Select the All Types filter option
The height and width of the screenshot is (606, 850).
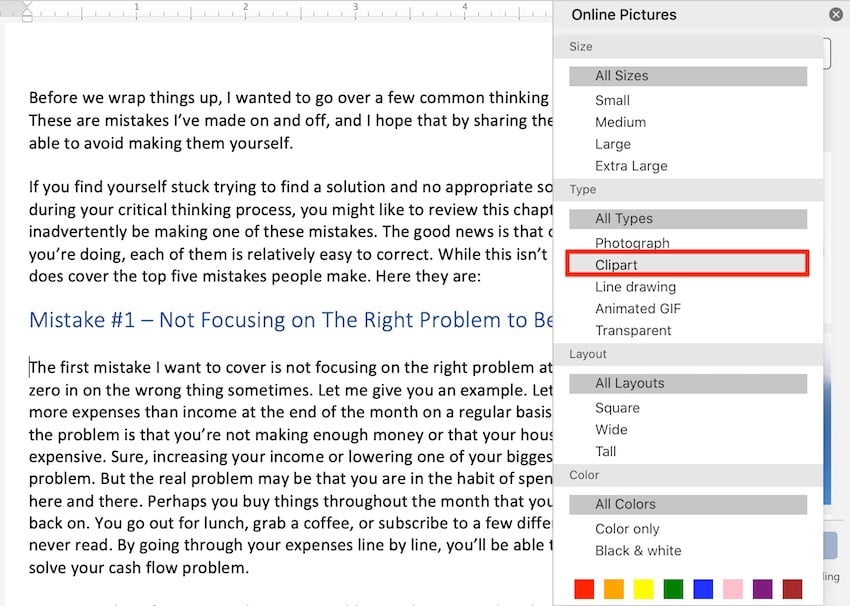coord(688,219)
